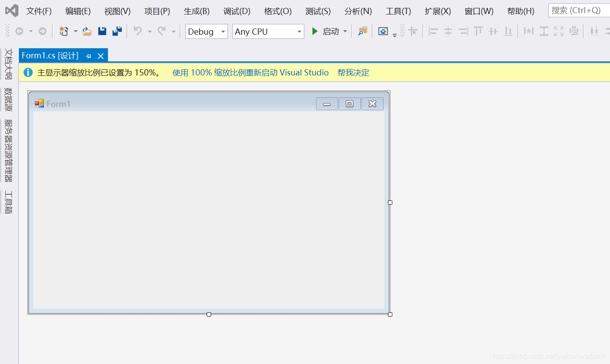Click the Make Same Height icon
The height and width of the screenshot is (364, 610).
pos(544,31)
